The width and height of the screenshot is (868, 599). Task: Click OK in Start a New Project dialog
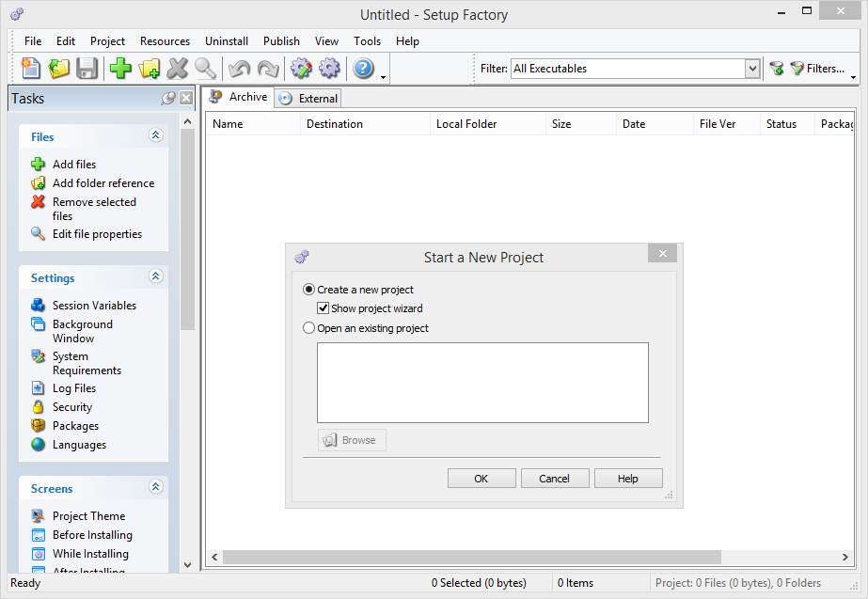pos(481,479)
